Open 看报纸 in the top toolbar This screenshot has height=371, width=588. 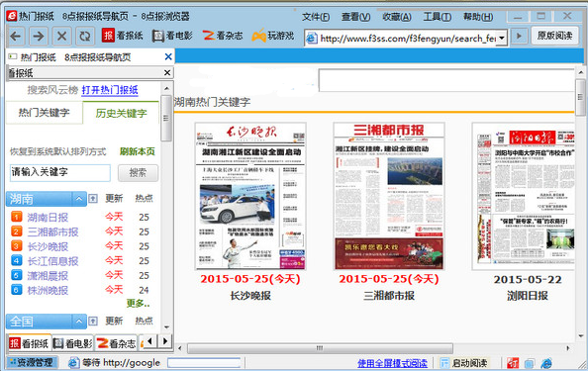(122, 36)
